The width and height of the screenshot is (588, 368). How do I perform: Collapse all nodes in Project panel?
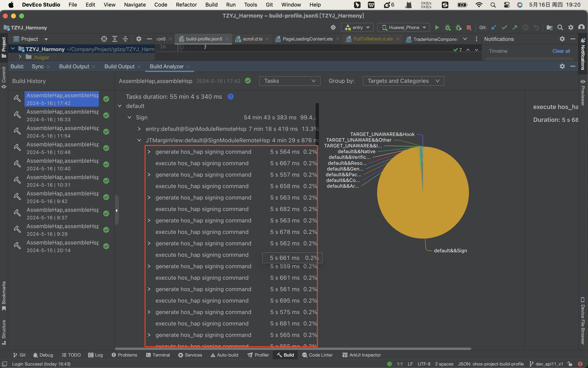click(125, 39)
